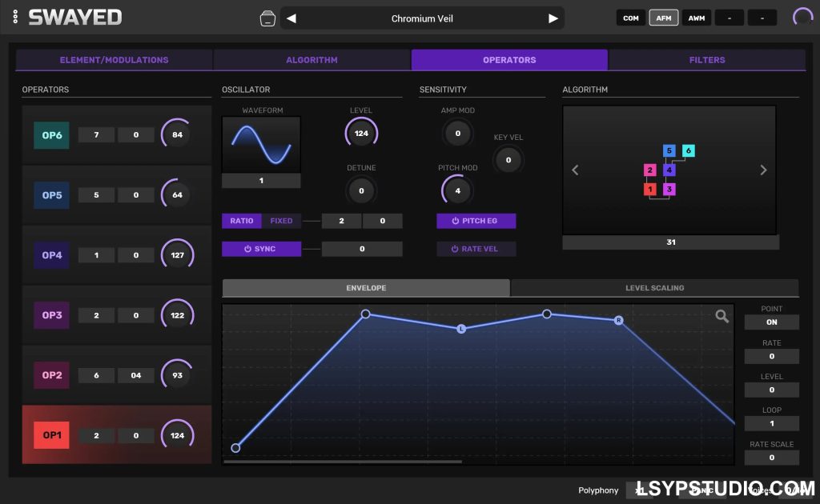The height and width of the screenshot is (504, 820).
Task: Select node 6 in the algorithm diagram
Action: tap(688, 150)
